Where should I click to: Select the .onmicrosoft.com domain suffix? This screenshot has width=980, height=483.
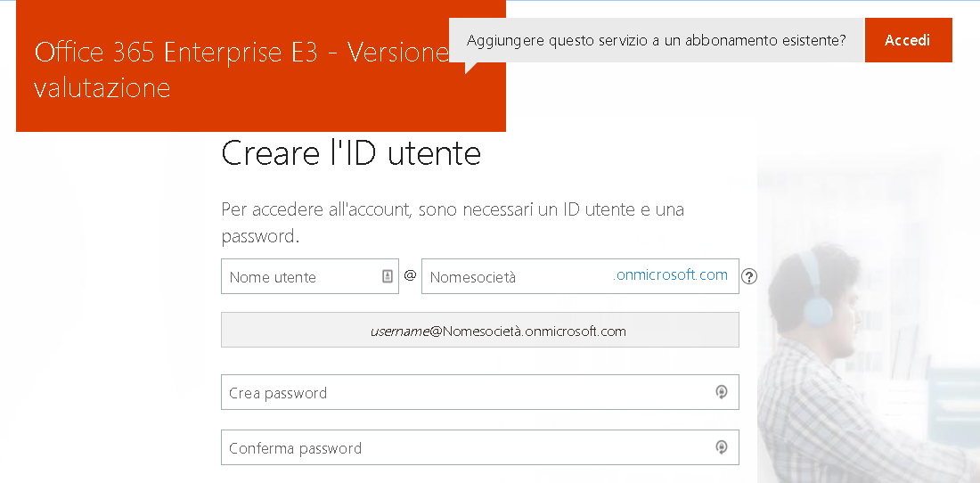click(x=671, y=275)
